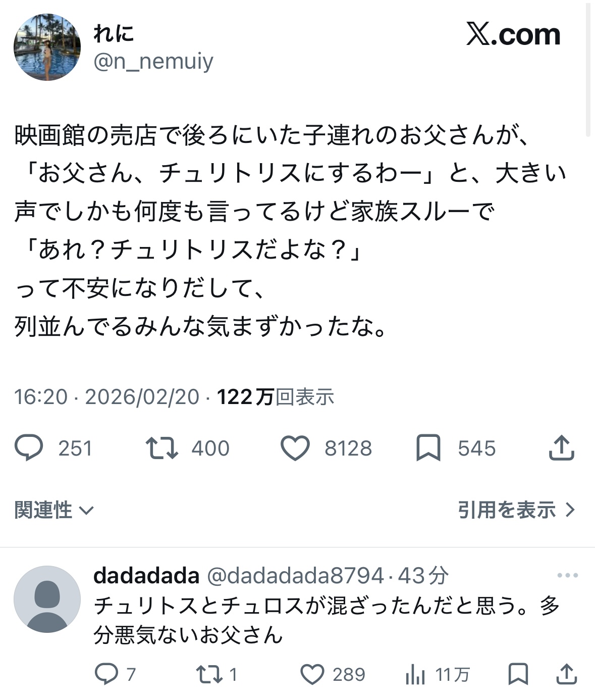Repost the main tweet
Image resolution: width=595 pixels, height=700 pixels.
click(161, 448)
